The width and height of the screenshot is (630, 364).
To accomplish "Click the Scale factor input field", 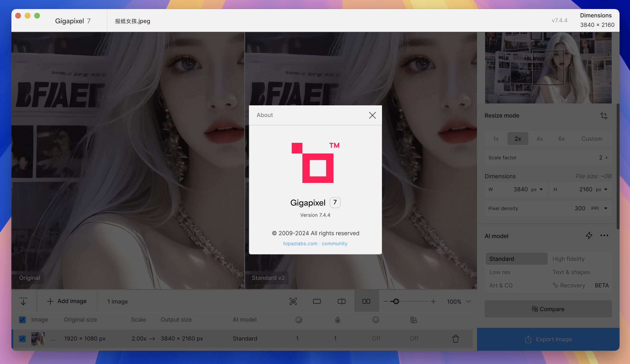I will tap(548, 158).
